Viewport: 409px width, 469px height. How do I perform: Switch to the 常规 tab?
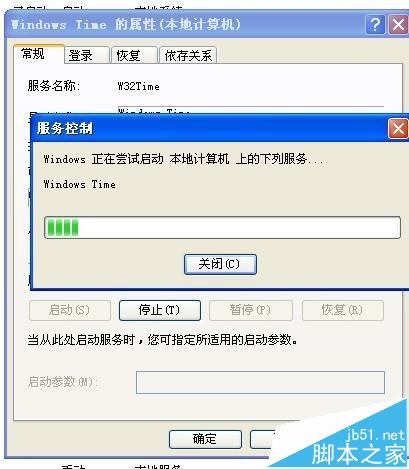pos(33,54)
